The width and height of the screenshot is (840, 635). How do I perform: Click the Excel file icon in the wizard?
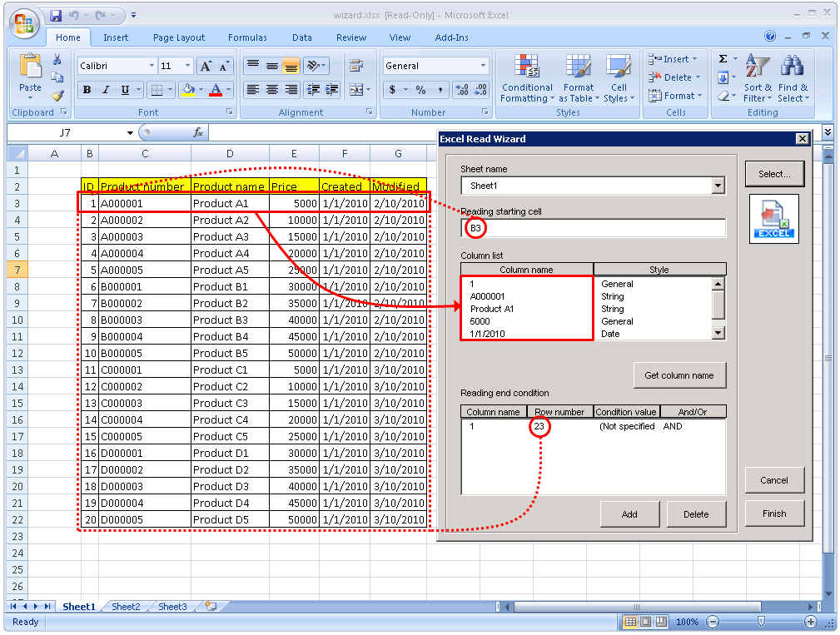tap(774, 219)
